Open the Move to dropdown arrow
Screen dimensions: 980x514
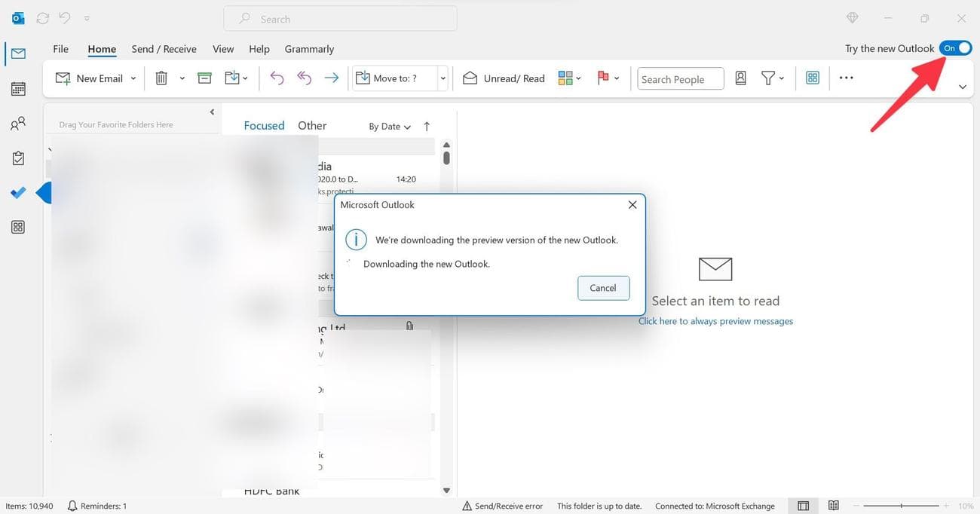[443, 78]
